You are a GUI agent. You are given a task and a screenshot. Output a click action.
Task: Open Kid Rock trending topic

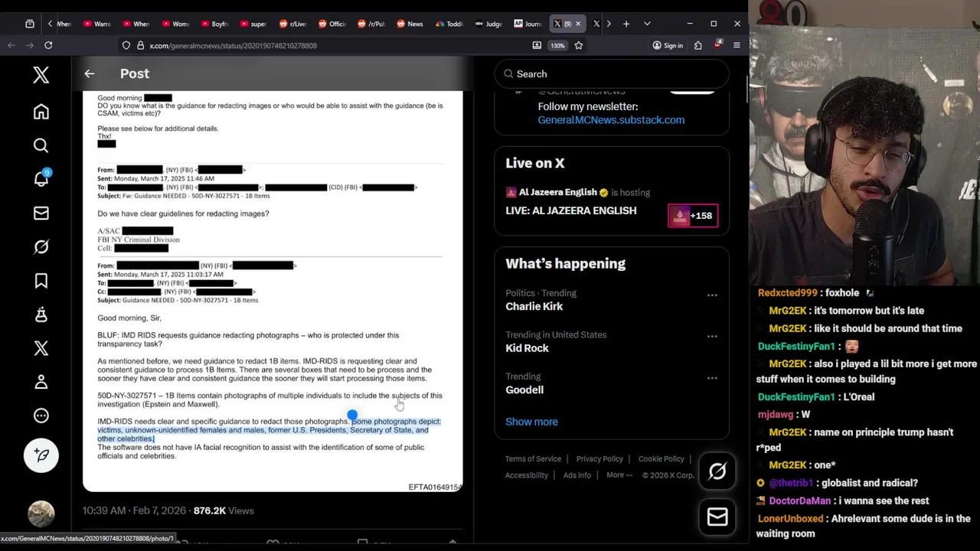pyautogui.click(x=528, y=348)
